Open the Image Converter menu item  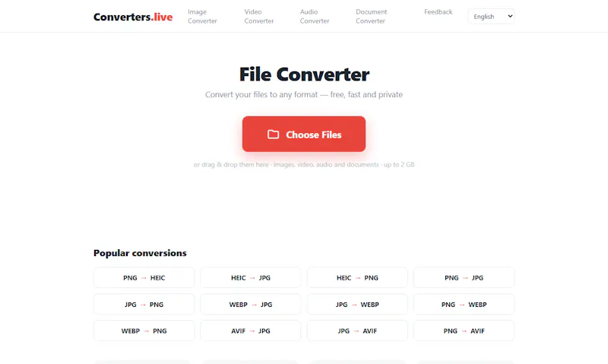[x=202, y=16]
